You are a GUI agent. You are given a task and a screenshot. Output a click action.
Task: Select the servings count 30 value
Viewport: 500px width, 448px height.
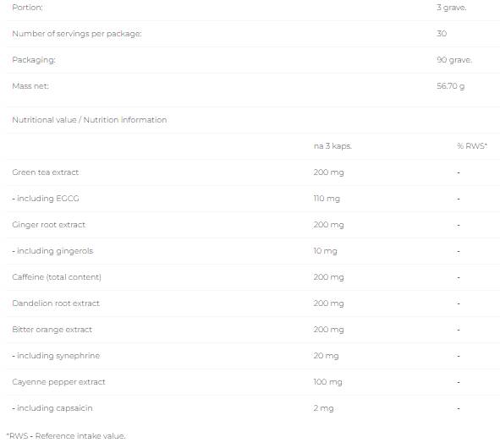(x=442, y=34)
